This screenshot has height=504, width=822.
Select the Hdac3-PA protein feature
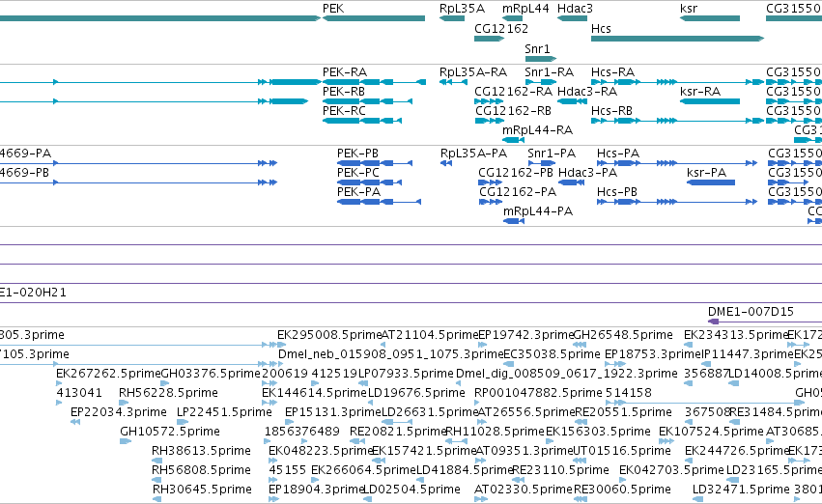click(x=572, y=182)
